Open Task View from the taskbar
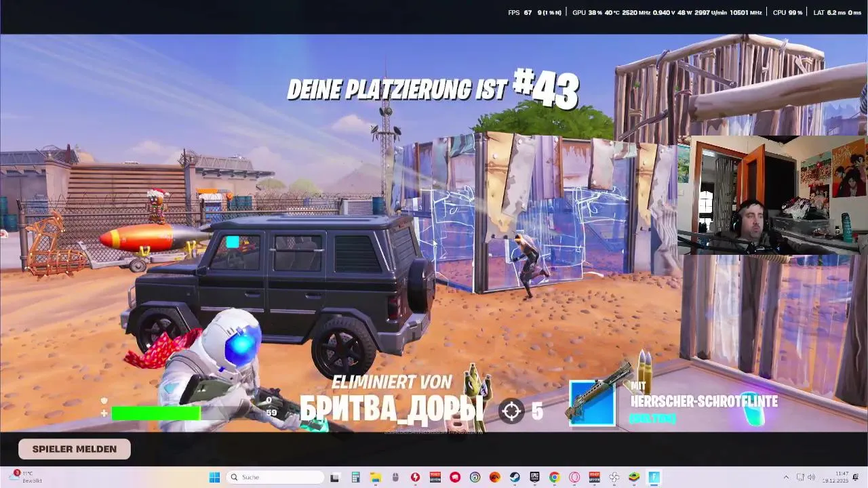Screen dimensions: 868x488 click(335, 477)
